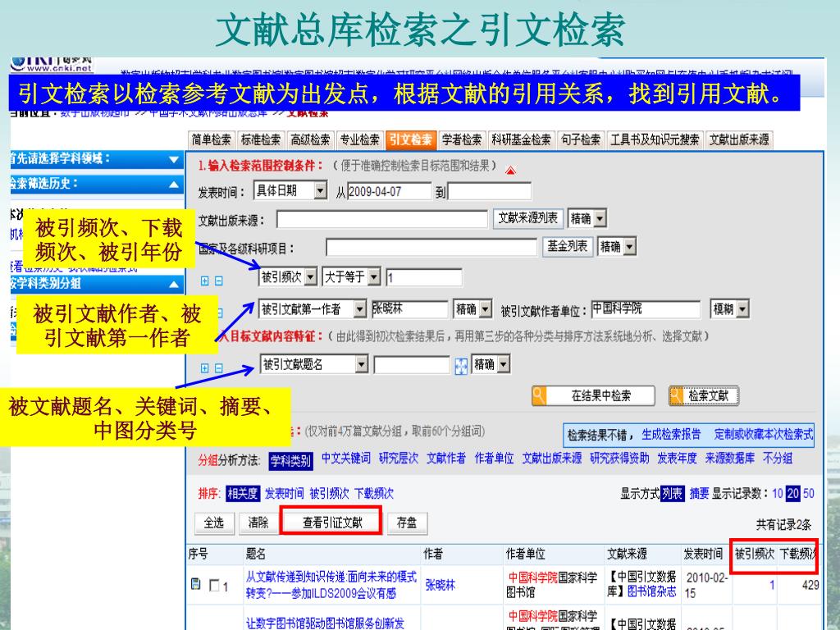This screenshot has height=630, width=840.
Task: Group results by 文献作者
Action: click(446, 459)
